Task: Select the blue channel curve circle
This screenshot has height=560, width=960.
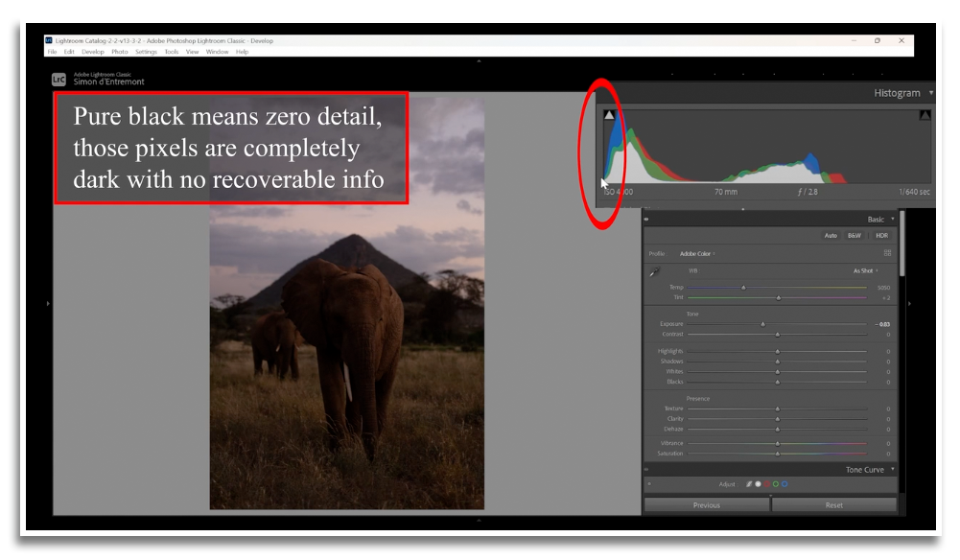Action: [x=784, y=484]
